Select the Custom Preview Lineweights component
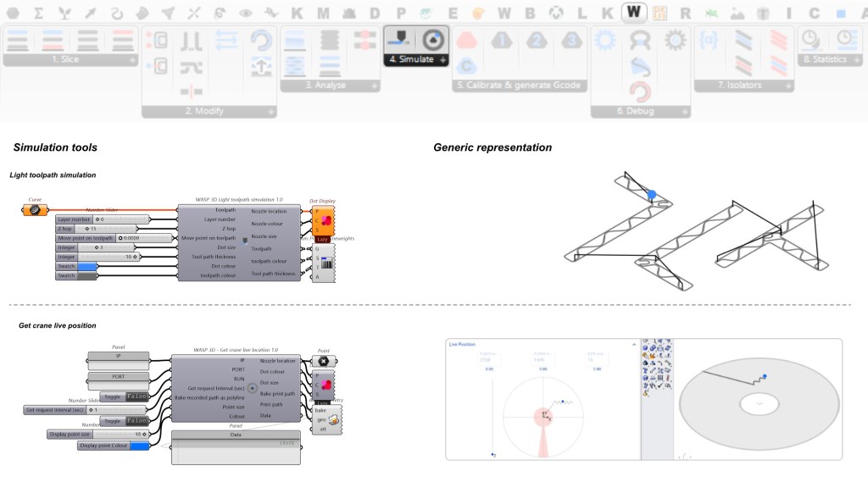This screenshot has height=488, width=868. (323, 263)
